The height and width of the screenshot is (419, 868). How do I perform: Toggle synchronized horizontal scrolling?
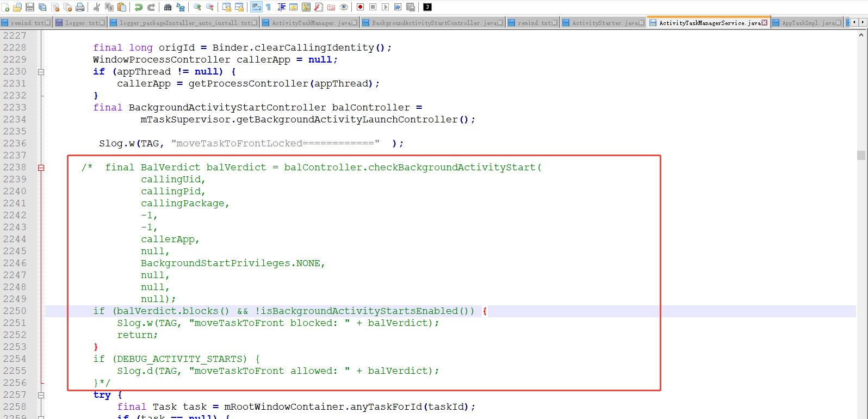pos(239,7)
